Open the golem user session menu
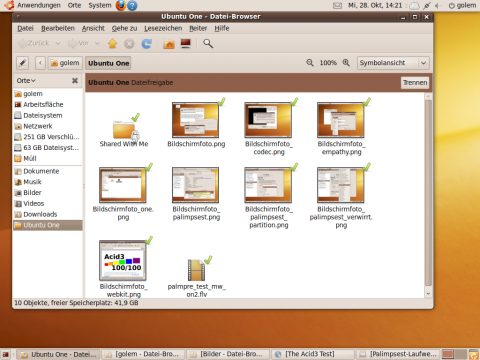480x360 pixels. [x=462, y=6]
